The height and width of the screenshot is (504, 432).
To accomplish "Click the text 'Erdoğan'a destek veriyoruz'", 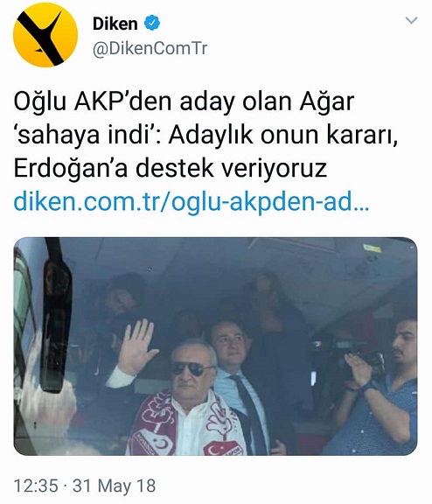I will 171,168.
